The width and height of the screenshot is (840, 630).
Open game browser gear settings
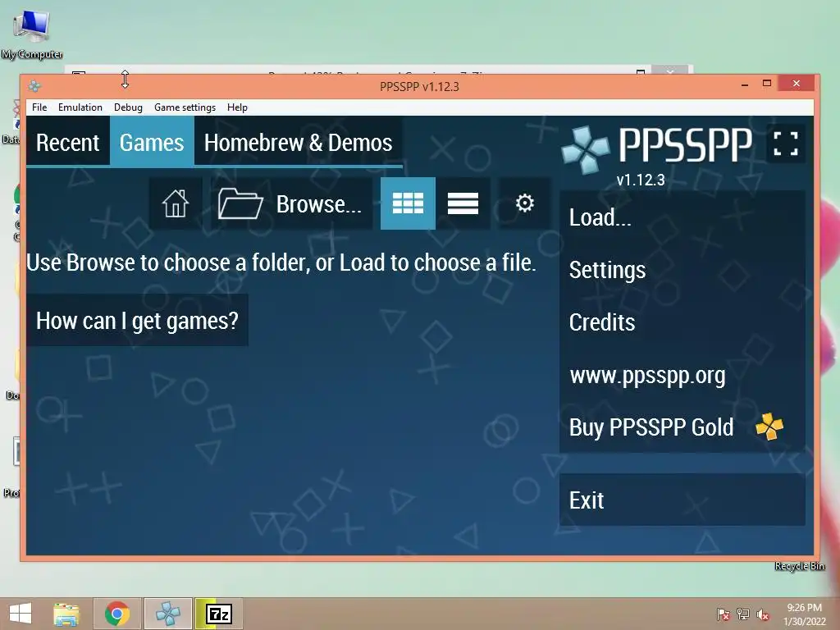[524, 203]
